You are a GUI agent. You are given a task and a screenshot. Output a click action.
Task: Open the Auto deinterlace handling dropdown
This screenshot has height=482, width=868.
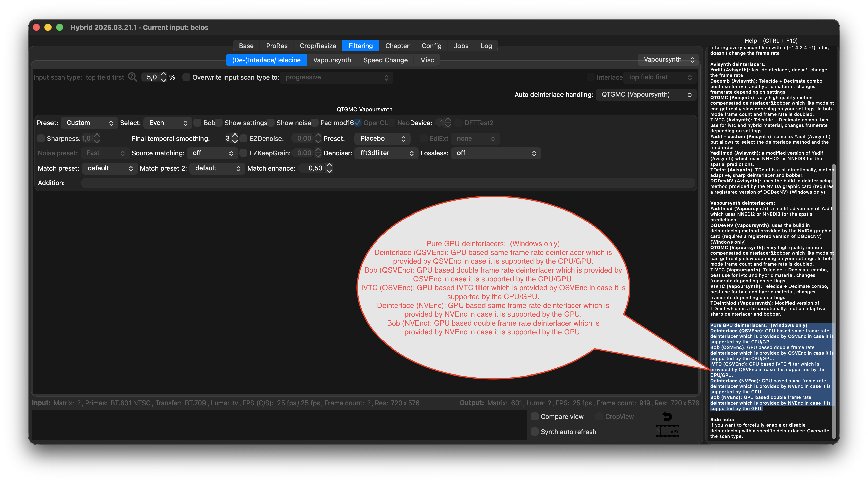(646, 95)
